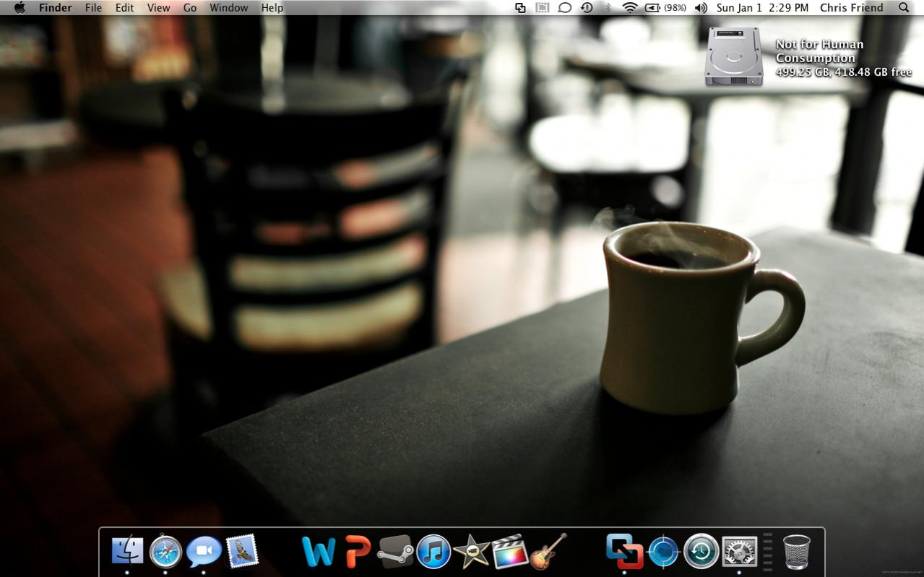Open the Trash in the Dock
Viewport: 924px width, 577px height.
pos(797,552)
